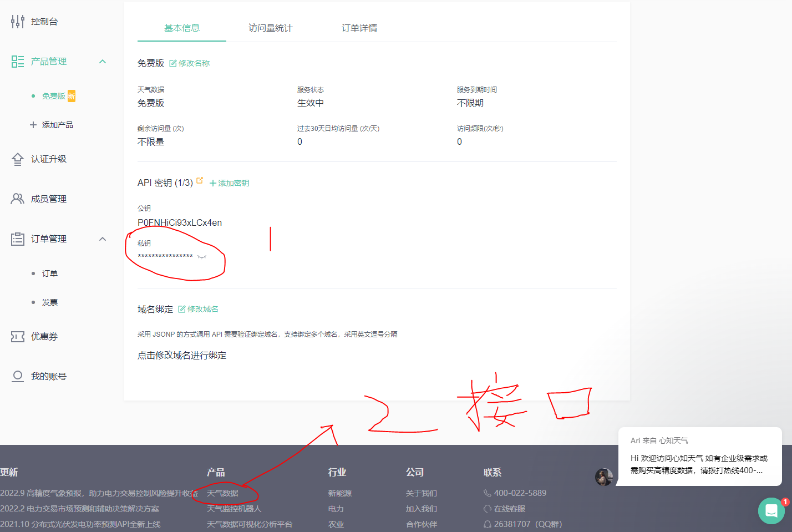Click 修改域名 to edit domain binding

pos(199,309)
